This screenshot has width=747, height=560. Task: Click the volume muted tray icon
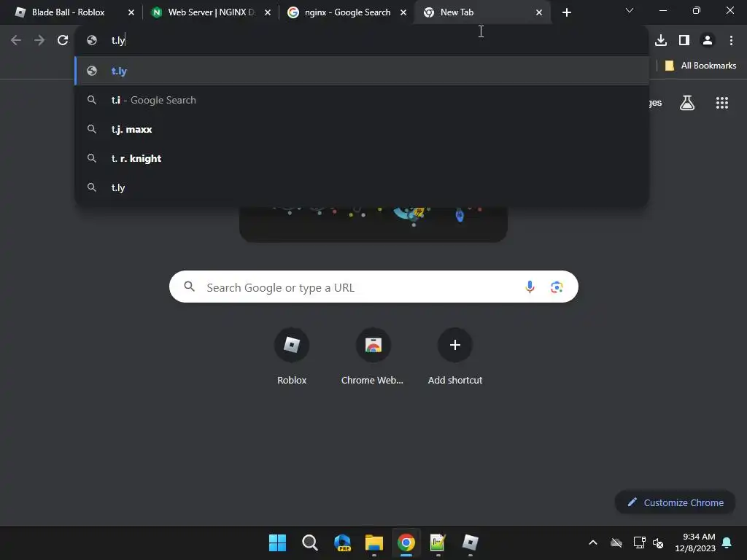click(x=658, y=542)
